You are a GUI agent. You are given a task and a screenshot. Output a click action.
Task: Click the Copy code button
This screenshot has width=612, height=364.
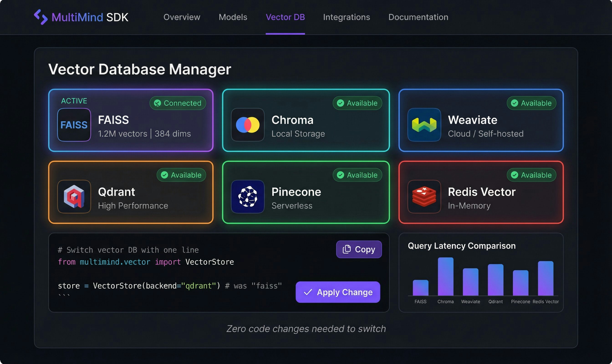tap(359, 249)
